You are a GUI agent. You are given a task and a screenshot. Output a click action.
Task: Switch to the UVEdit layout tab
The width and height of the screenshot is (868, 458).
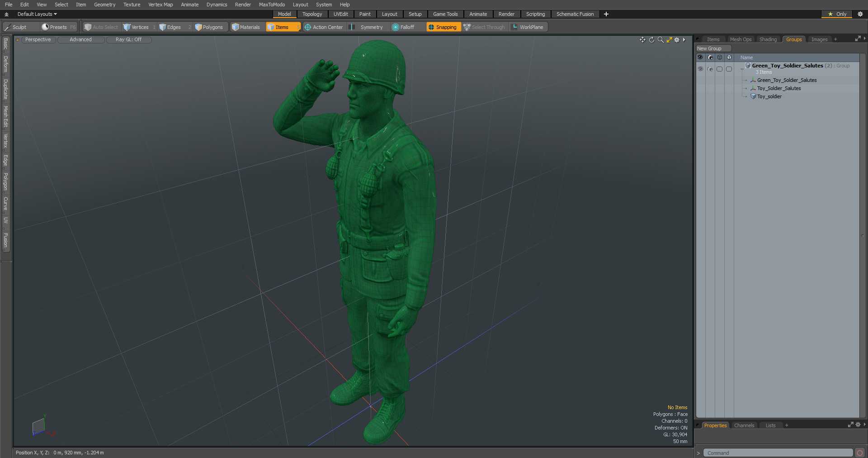point(340,14)
